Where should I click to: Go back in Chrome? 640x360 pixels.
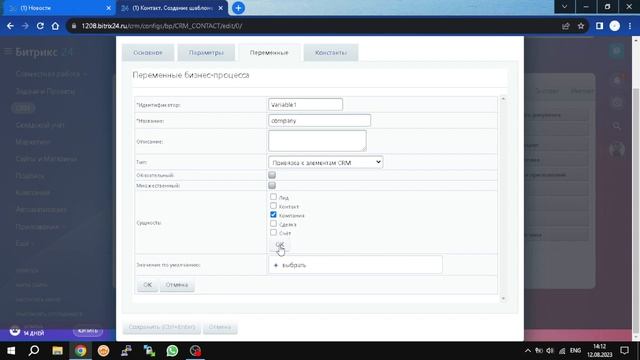tap(10, 26)
